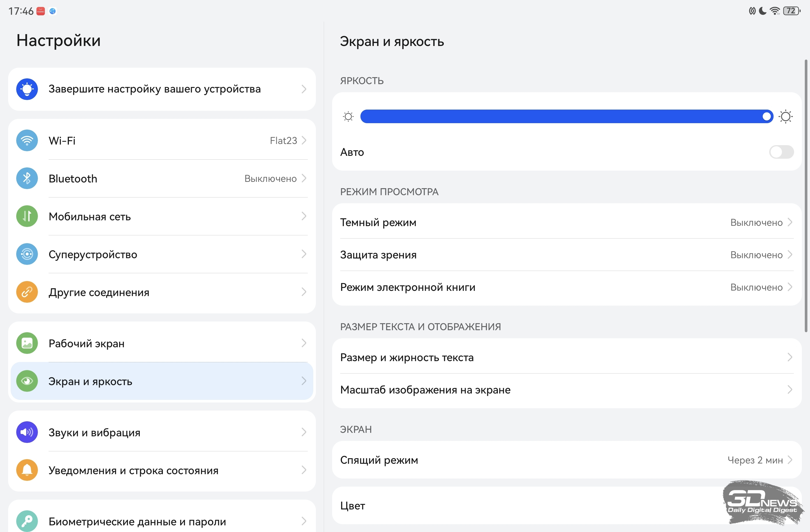Tap the Рабочий экран picture icon
Screen dimensions: 810x532
coord(27,343)
